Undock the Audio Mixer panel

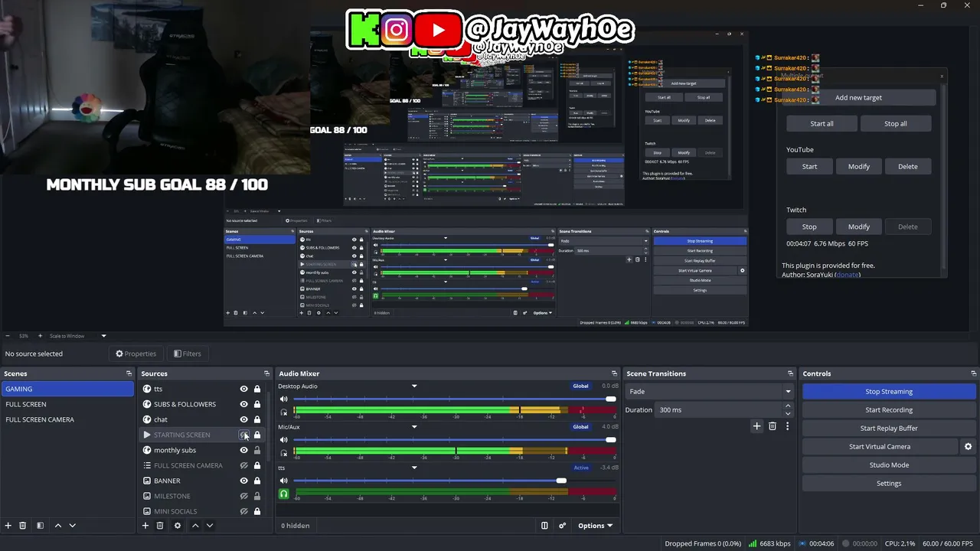615,373
